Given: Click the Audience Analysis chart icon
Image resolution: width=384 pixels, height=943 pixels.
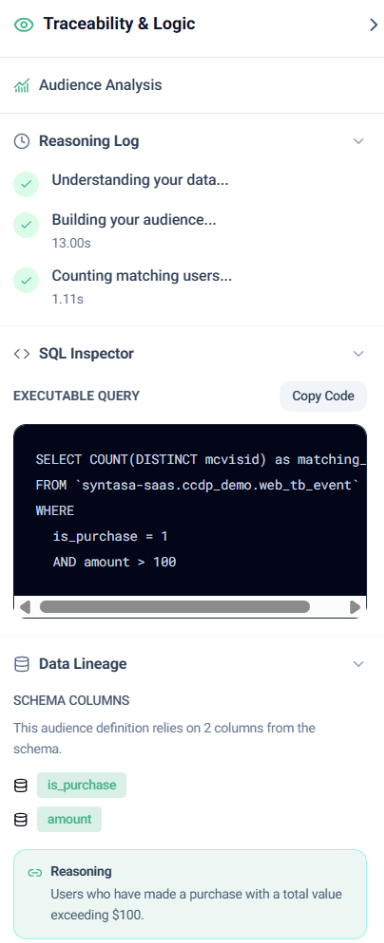Looking at the screenshot, I should point(22,86).
